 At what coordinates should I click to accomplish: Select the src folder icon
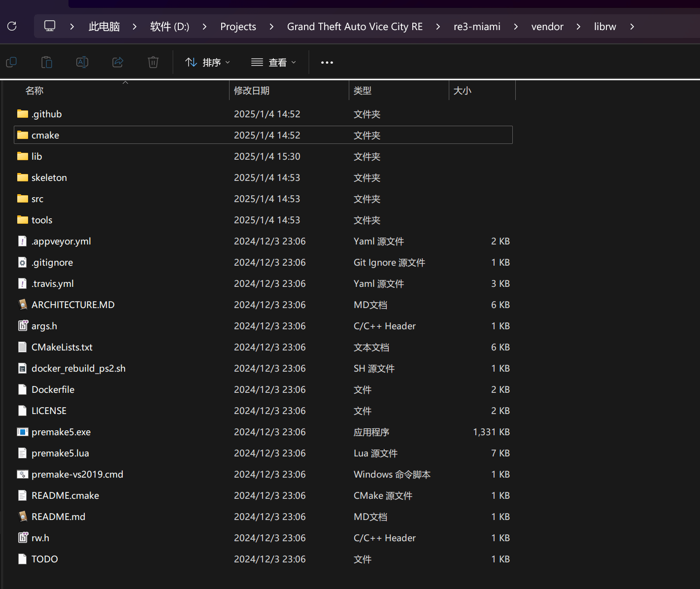(x=23, y=199)
